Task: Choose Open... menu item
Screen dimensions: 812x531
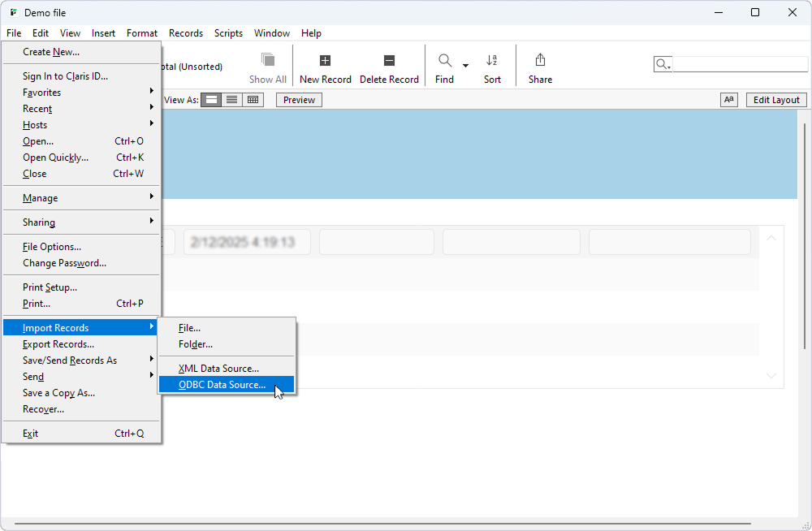Action: (80, 141)
